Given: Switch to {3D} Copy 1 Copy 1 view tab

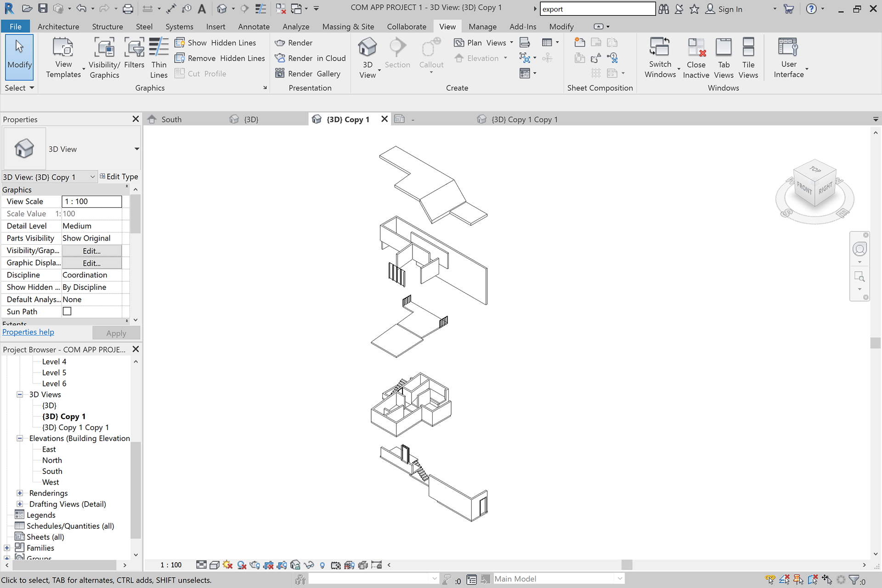Looking at the screenshot, I should [524, 119].
